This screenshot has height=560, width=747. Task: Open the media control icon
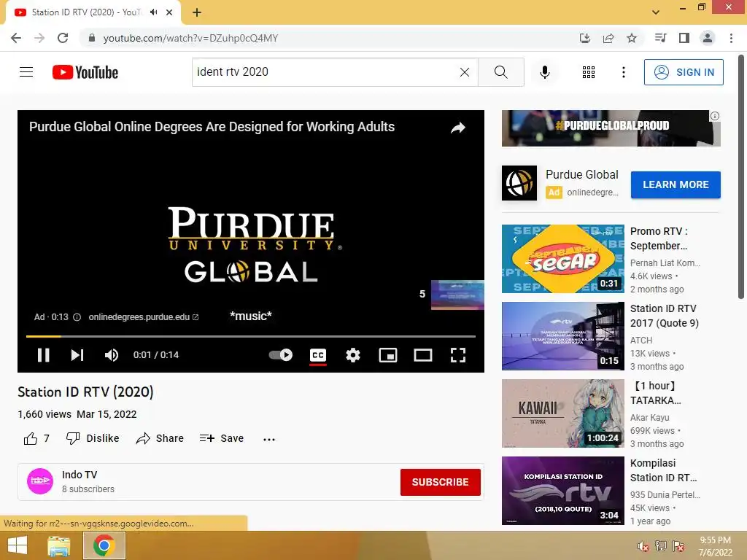660,38
